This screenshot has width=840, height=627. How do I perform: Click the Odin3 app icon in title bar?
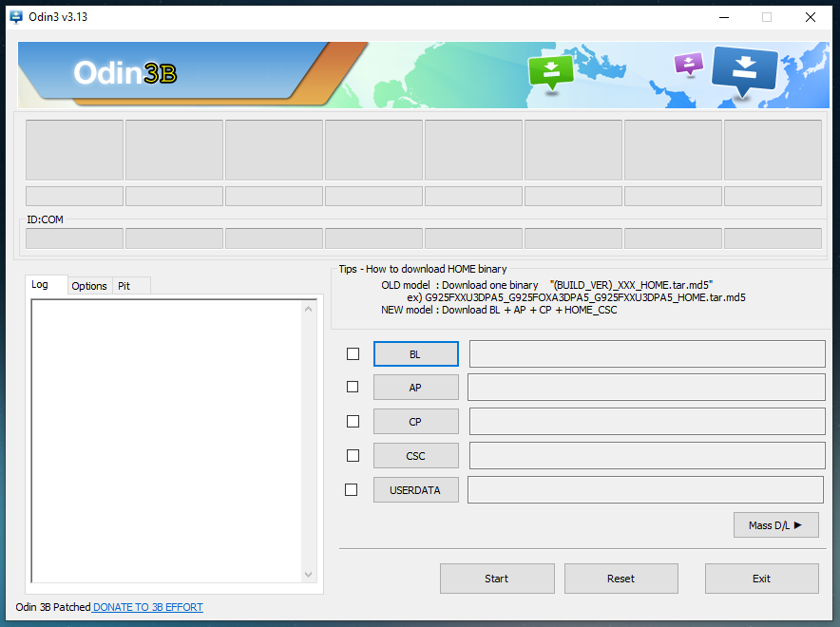[x=16, y=16]
